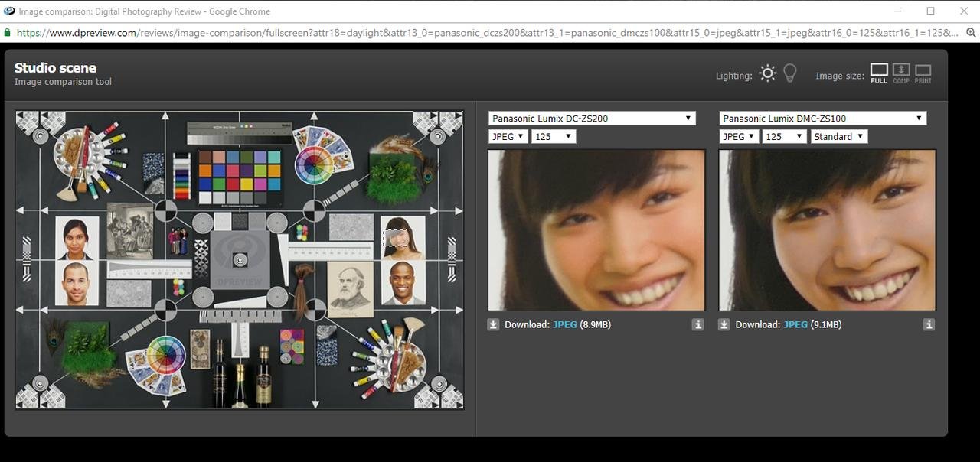Select COMP image size icon
Image resolution: width=980 pixels, height=462 pixels.
pos(900,73)
